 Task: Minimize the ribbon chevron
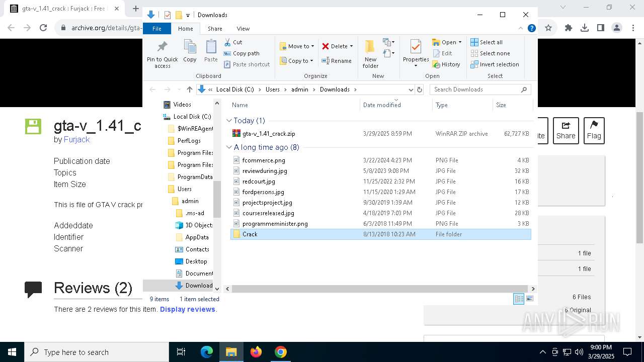[521, 29]
